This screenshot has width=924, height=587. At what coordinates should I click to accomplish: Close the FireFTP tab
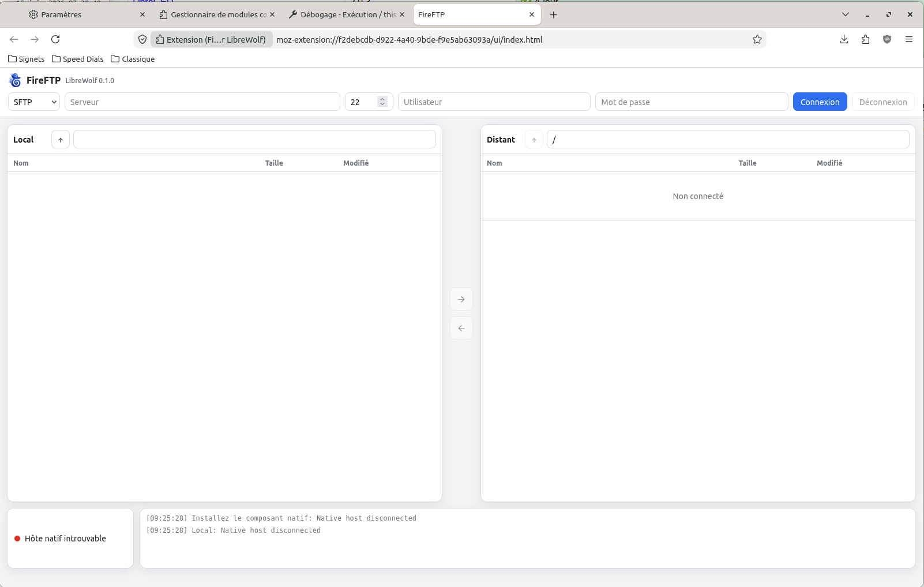point(532,14)
